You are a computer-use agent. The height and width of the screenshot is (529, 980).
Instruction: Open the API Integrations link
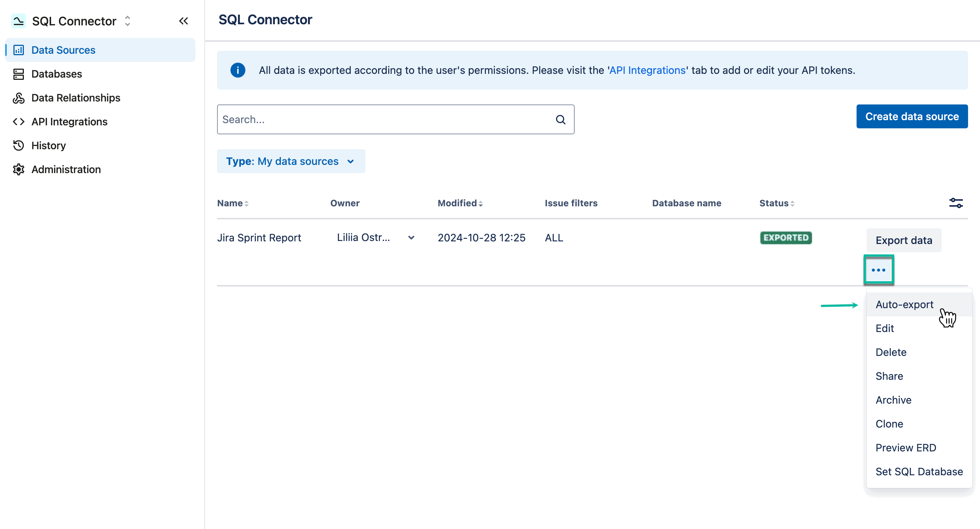click(647, 70)
